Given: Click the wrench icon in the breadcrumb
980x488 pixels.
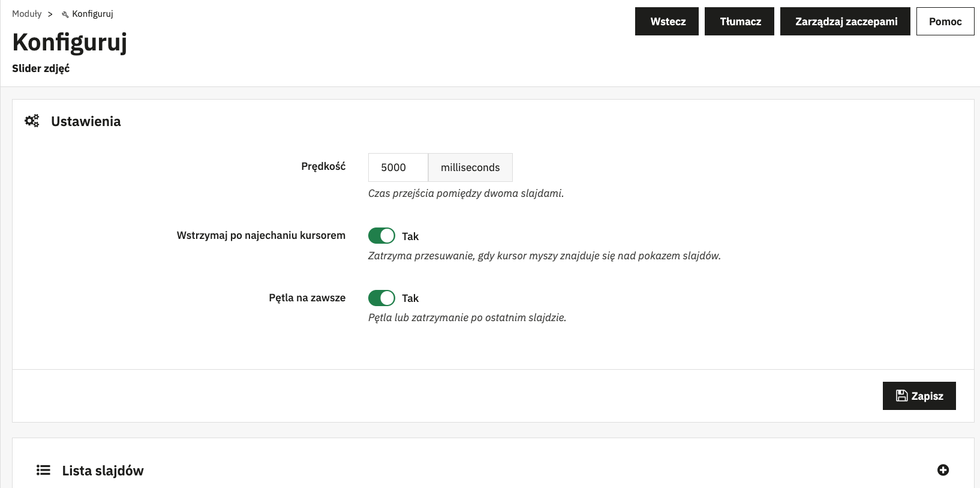Looking at the screenshot, I should tap(65, 14).
